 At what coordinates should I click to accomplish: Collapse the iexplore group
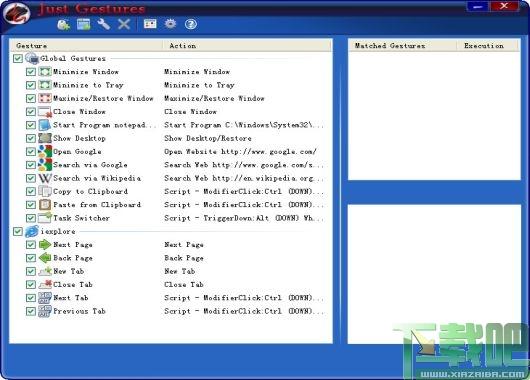58,232
